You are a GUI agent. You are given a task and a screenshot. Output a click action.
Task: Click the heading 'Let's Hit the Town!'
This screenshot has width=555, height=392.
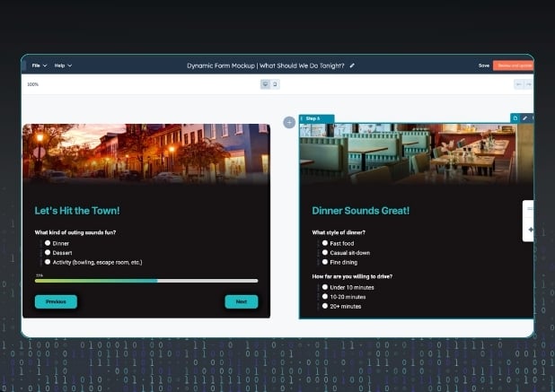pos(77,211)
